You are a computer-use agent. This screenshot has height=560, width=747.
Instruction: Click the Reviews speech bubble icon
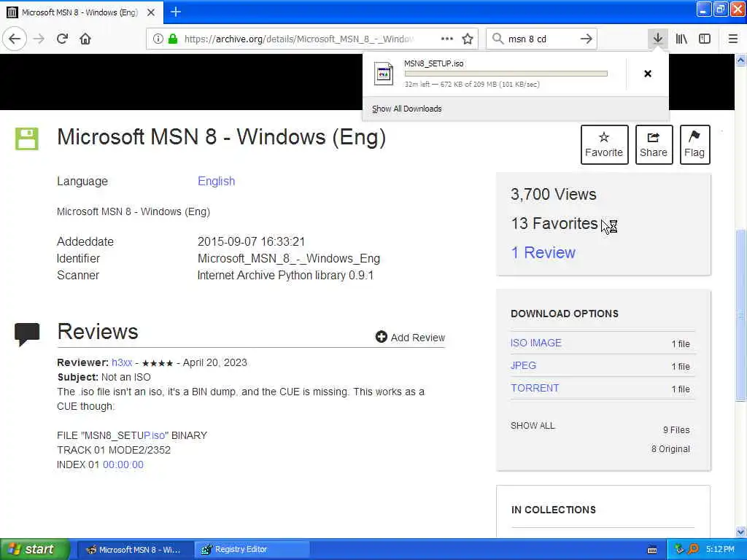tap(27, 334)
